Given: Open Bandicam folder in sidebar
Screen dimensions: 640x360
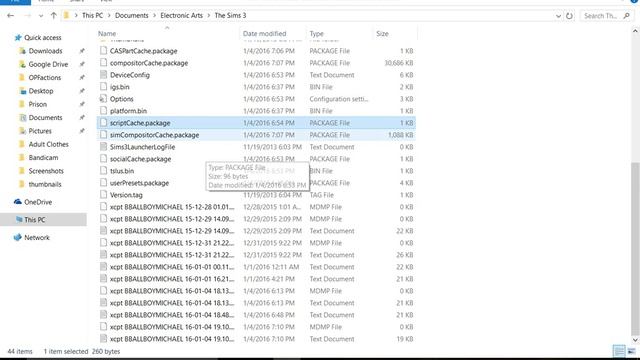Looking at the screenshot, I should tap(43, 158).
